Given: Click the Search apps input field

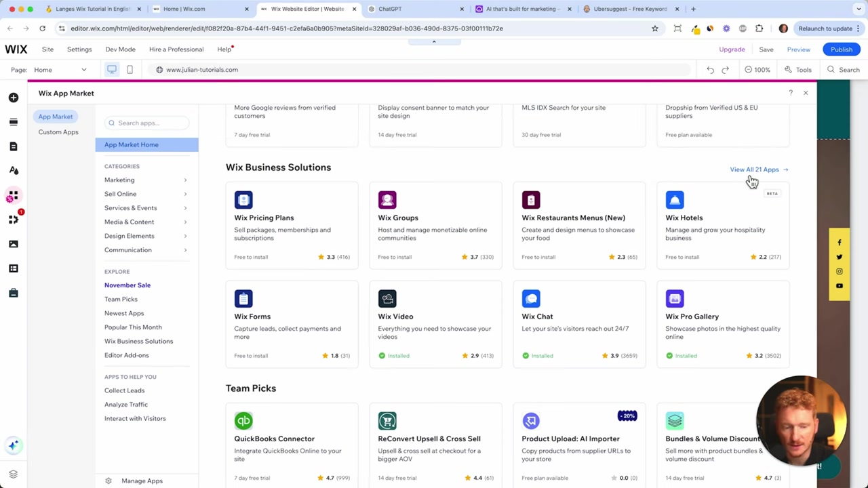Looking at the screenshot, I should [x=146, y=123].
